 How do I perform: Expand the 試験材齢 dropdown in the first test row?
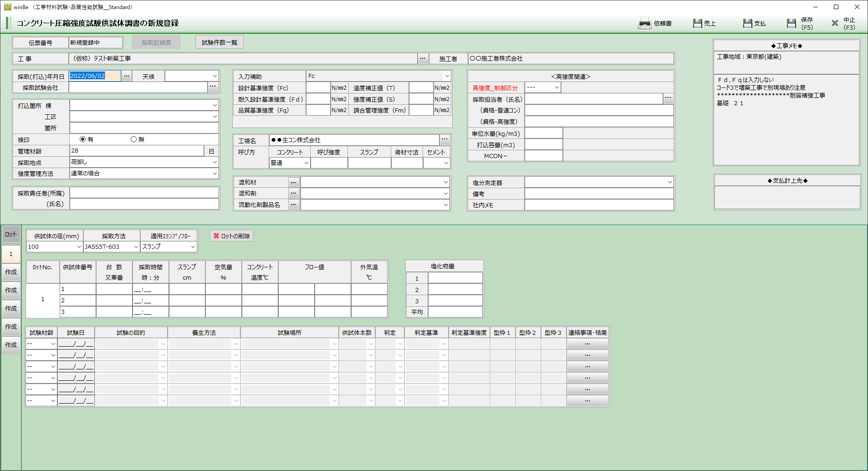(x=53, y=344)
